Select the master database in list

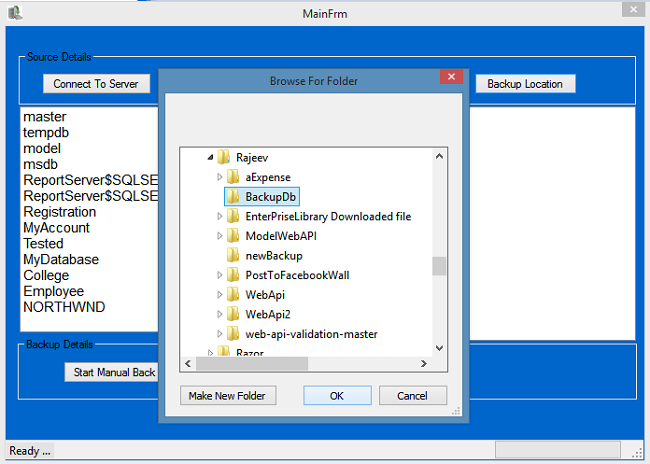tap(45, 117)
